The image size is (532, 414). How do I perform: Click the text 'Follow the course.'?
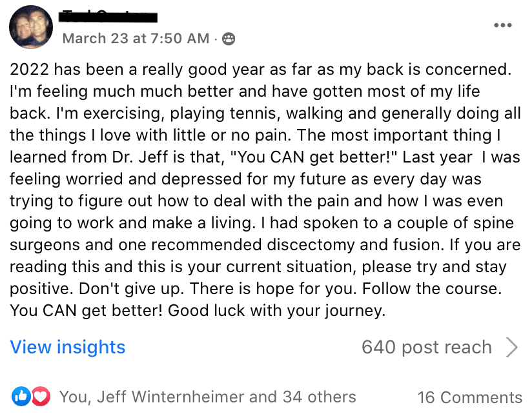tap(431, 289)
